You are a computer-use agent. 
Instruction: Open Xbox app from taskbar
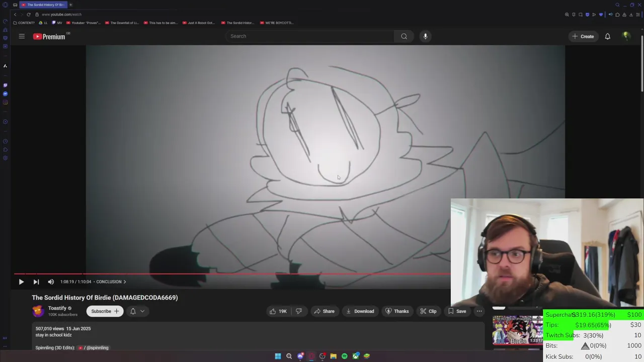356,356
